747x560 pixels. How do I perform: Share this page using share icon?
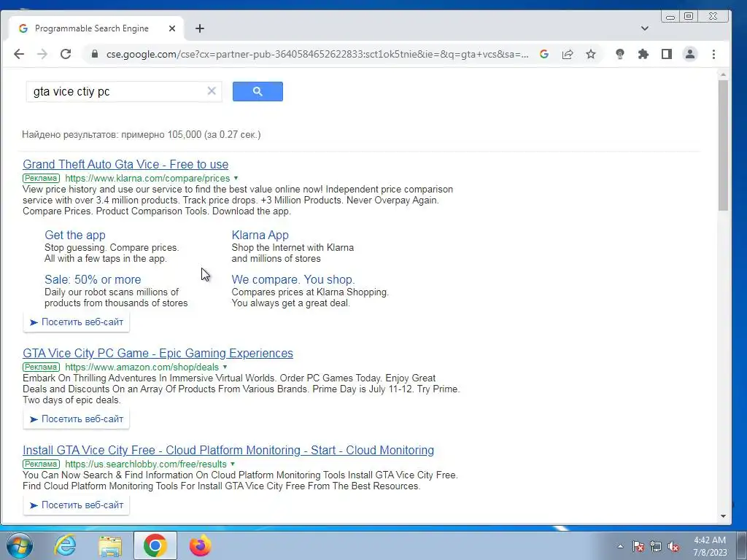(x=568, y=54)
